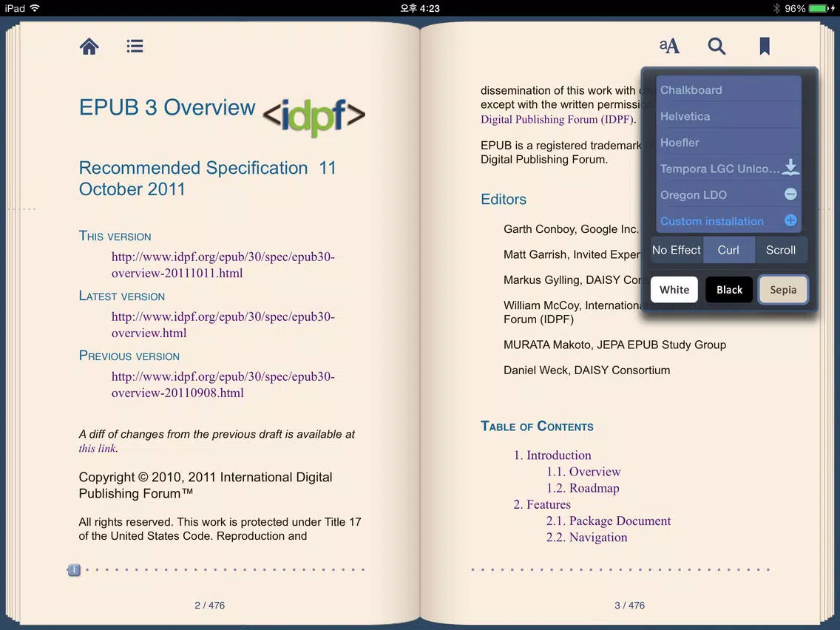The width and height of the screenshot is (840, 630).
Task: Apply the Sepia page theme
Action: 782,290
